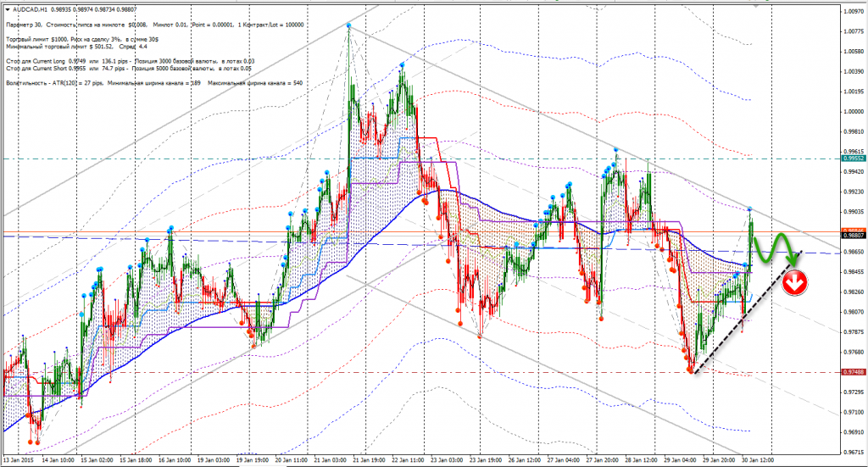Click the '16 Jan 10:00' time axis label
The height and width of the screenshot is (467, 868).
(175, 460)
